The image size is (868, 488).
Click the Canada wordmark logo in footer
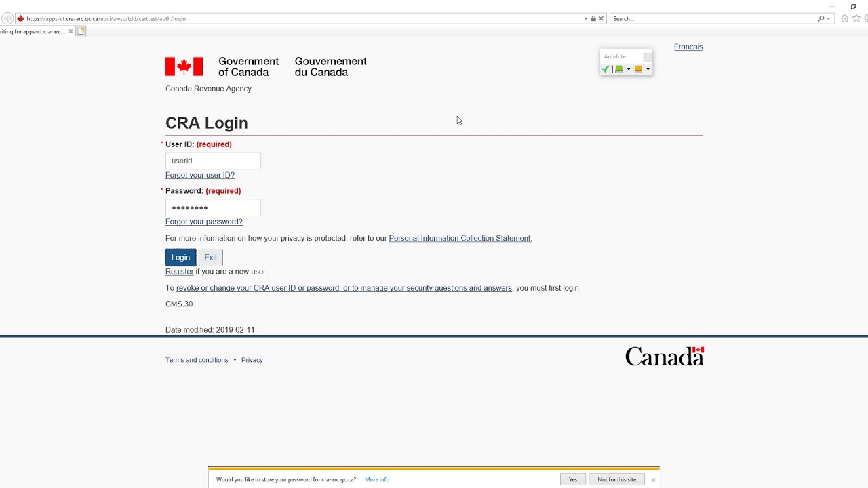click(x=665, y=357)
